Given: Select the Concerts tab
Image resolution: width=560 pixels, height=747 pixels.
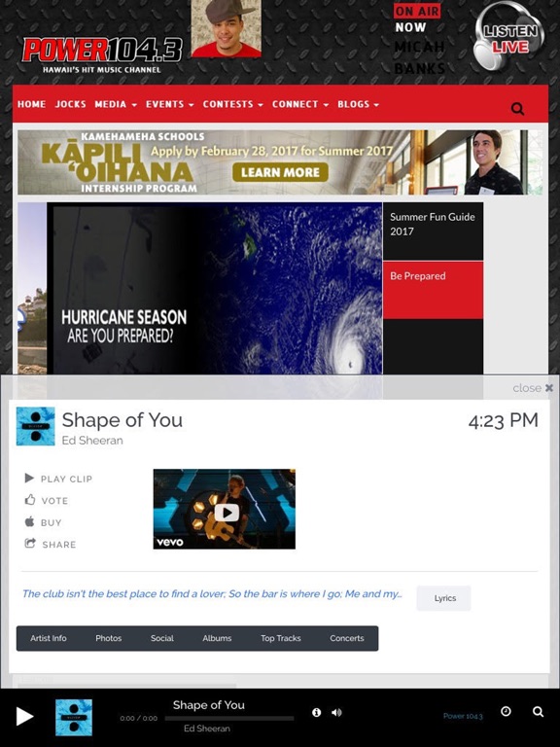Looking at the screenshot, I should pyautogui.click(x=347, y=638).
